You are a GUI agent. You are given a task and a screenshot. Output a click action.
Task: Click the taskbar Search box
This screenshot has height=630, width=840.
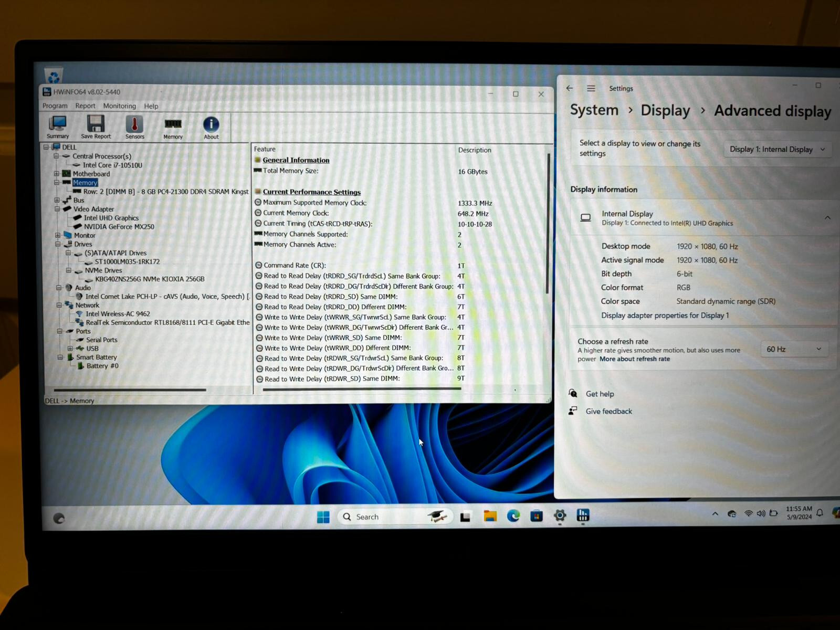click(x=395, y=517)
